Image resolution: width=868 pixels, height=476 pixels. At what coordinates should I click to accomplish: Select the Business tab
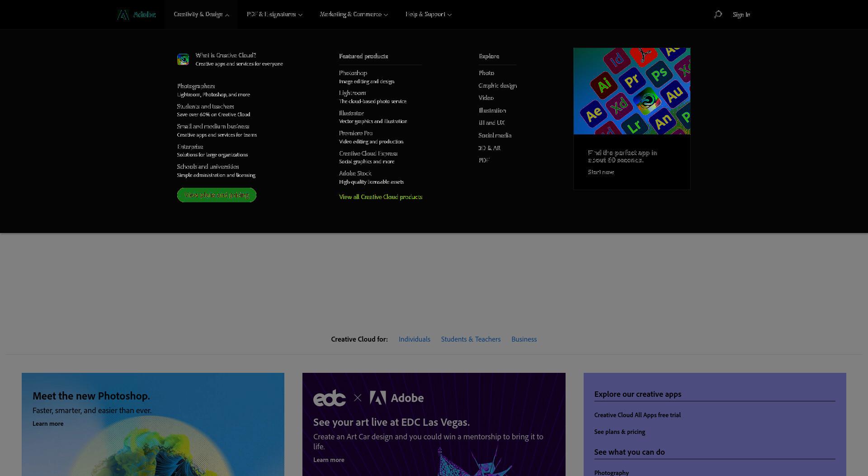(524, 339)
